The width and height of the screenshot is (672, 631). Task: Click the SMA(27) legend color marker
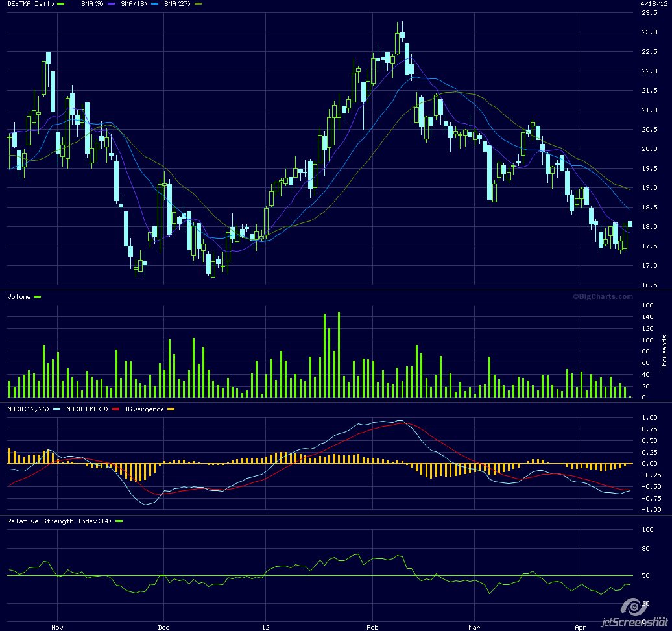(198, 4)
